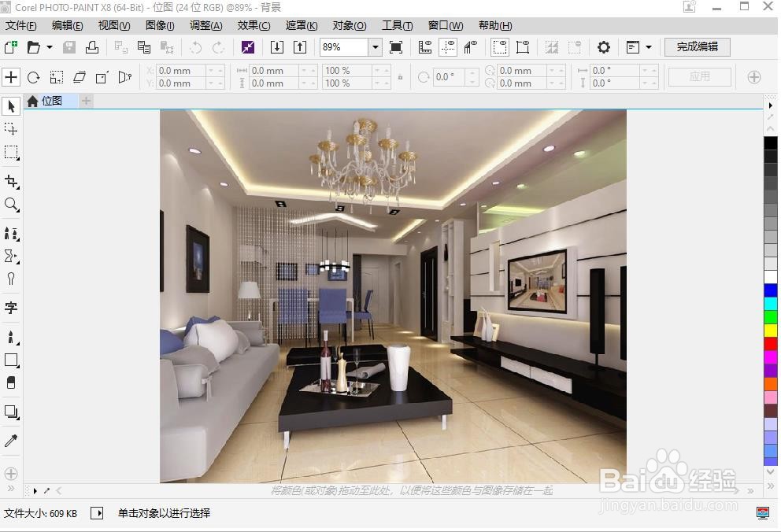Open the 效果 menu

(253, 25)
